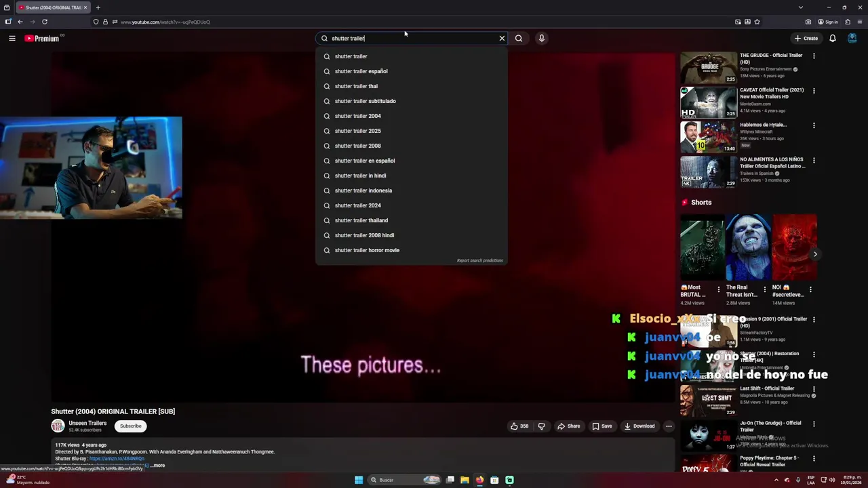Dislike the video with thumbs down
Image resolution: width=868 pixels, height=488 pixels.
click(541, 426)
